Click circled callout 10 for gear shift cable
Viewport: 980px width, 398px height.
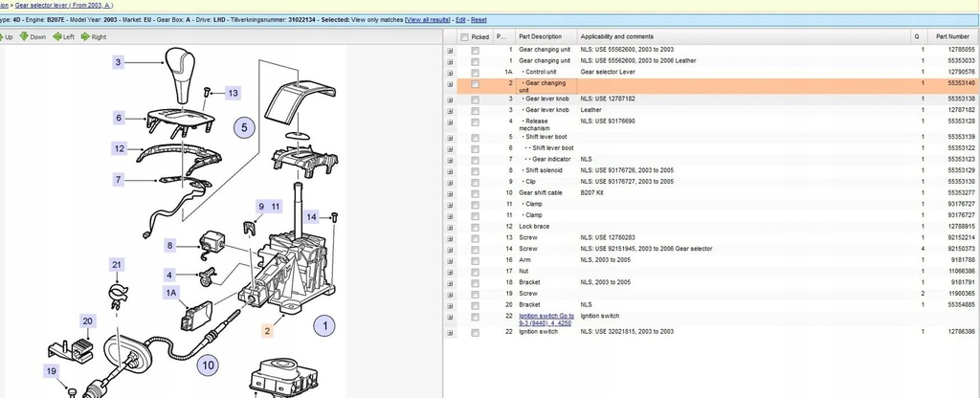point(208,365)
